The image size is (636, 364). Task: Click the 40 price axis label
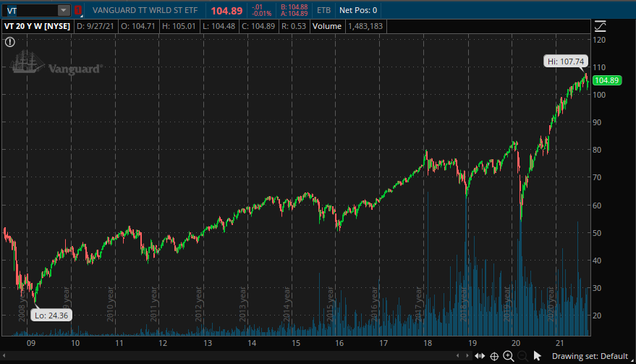tap(597, 261)
